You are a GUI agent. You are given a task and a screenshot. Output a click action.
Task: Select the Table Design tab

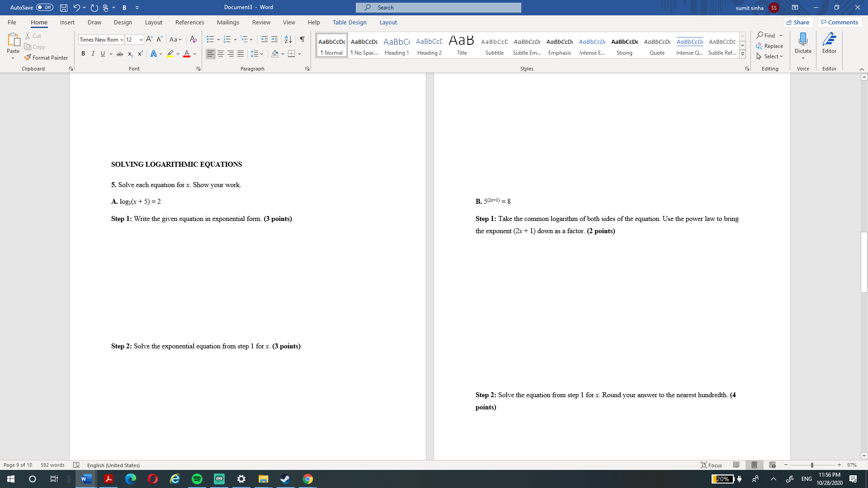[x=349, y=23]
